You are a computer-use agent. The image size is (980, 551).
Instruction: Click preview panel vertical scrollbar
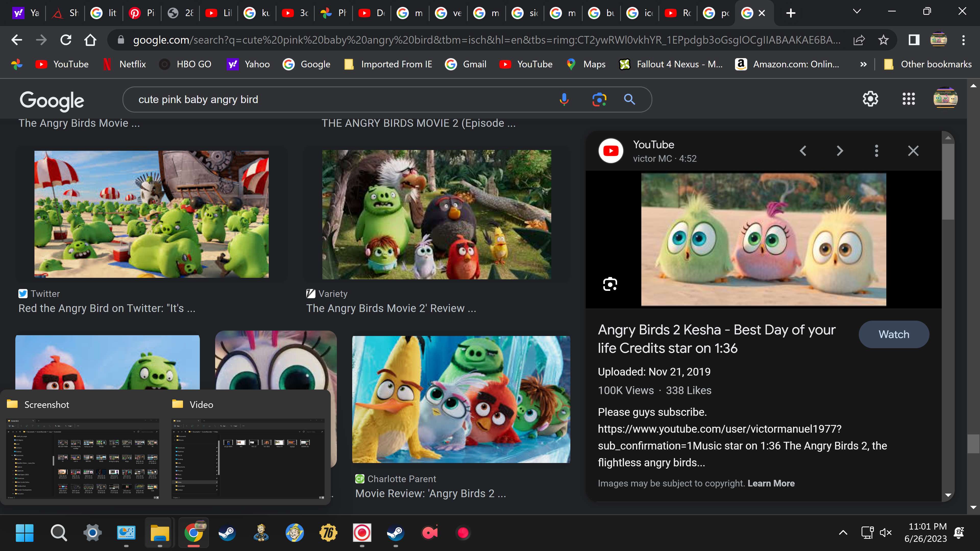[948, 181]
